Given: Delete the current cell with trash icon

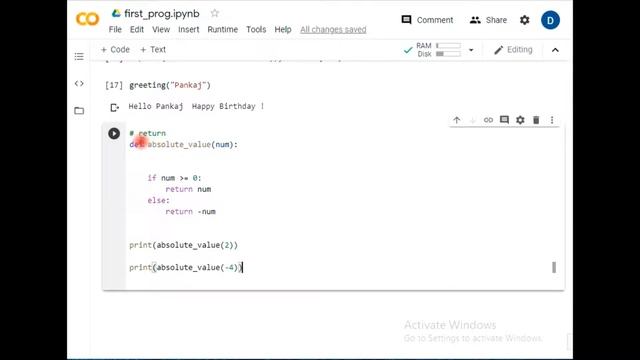Looking at the screenshot, I should pyautogui.click(x=536, y=120).
